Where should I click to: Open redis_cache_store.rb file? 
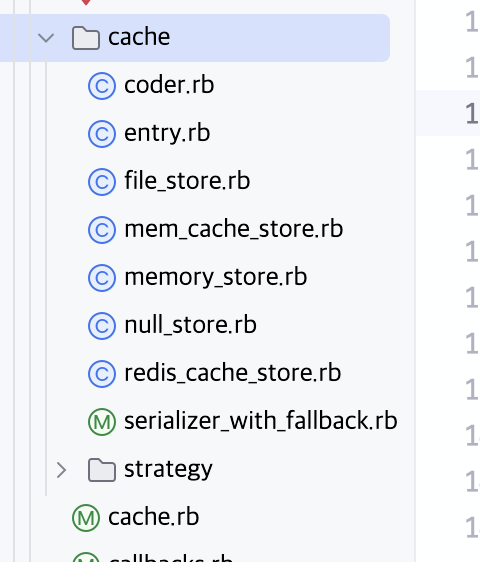[232, 373]
